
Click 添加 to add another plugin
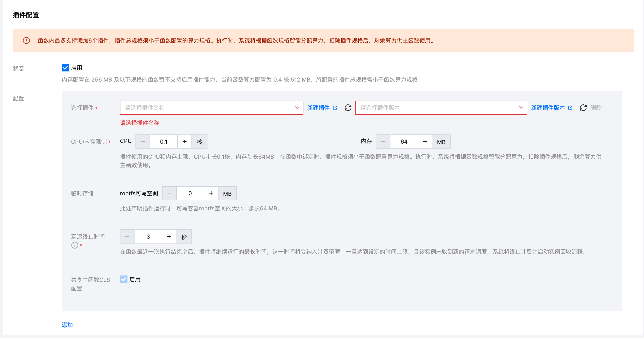67,325
